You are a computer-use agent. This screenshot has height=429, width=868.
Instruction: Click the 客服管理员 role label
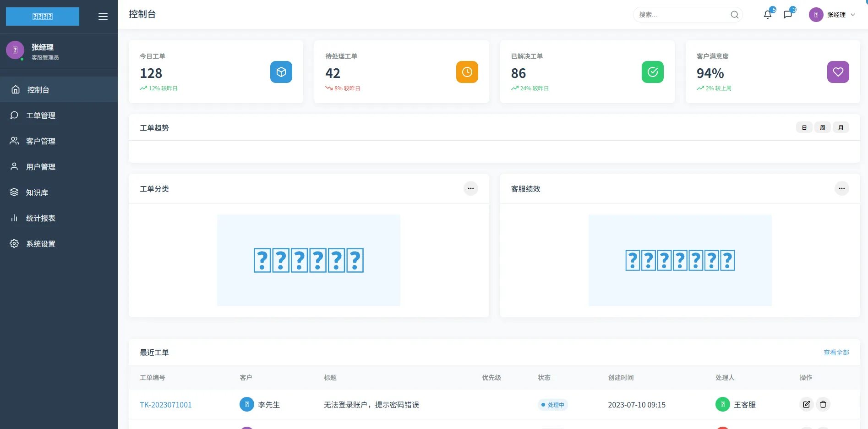[45, 58]
